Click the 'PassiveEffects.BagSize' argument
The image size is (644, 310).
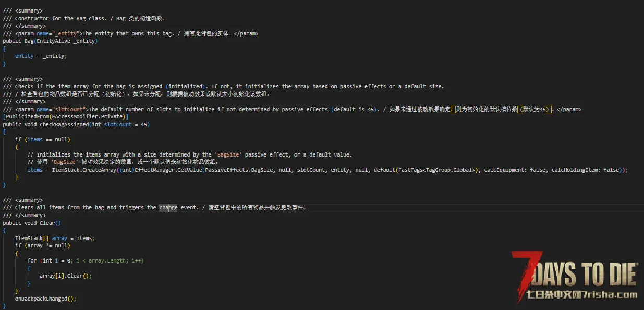(239, 170)
